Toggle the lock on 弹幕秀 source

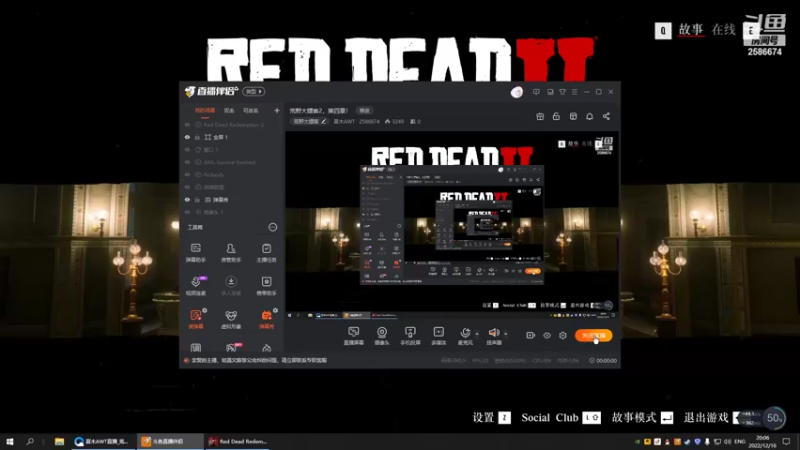pos(197,199)
